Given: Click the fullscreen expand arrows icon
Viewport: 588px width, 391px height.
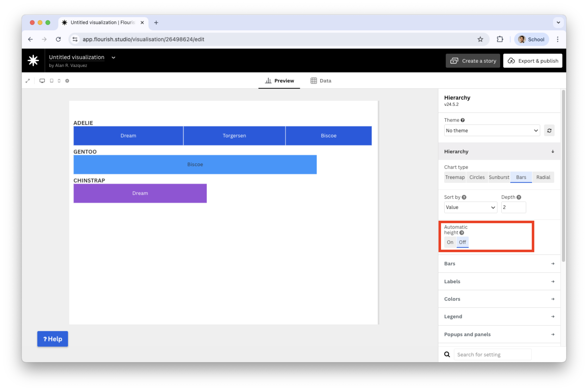Looking at the screenshot, I should 28,81.
